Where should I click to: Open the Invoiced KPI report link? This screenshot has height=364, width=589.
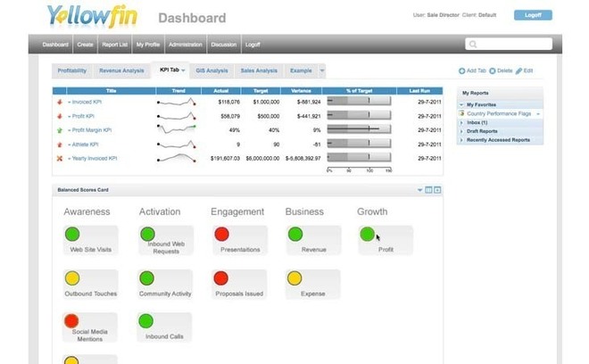[x=87, y=103]
